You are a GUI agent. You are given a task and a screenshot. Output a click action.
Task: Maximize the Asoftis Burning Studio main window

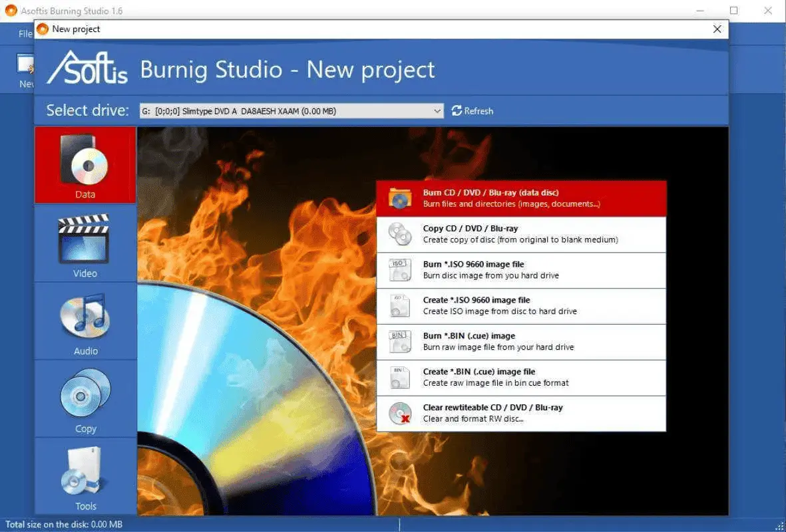coord(734,11)
